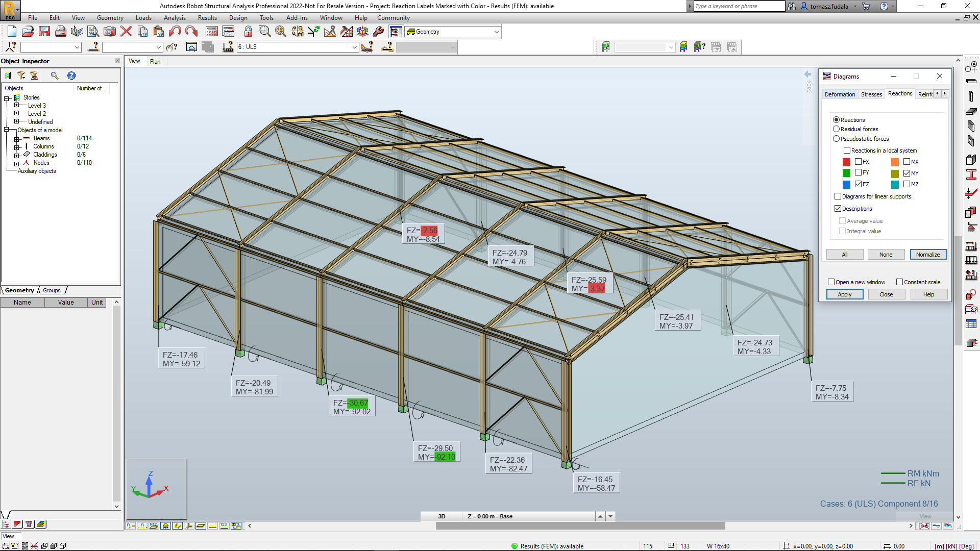The image size is (980, 551).
Task: Open the 6 : ULS load case dropdown
Action: [x=354, y=47]
